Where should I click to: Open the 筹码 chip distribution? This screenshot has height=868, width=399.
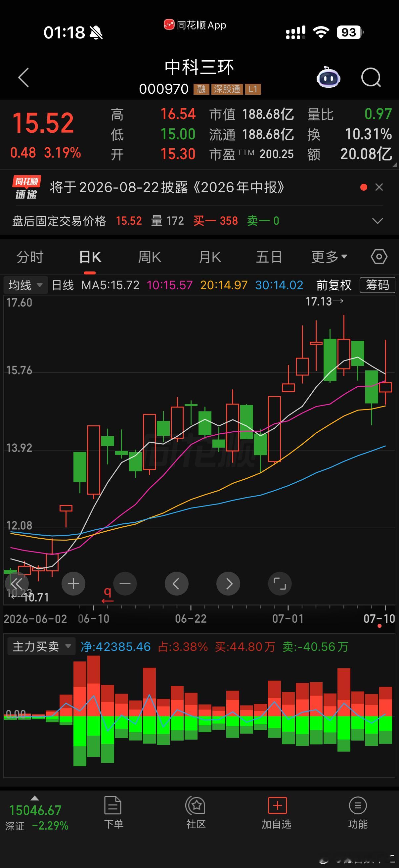[377, 285]
